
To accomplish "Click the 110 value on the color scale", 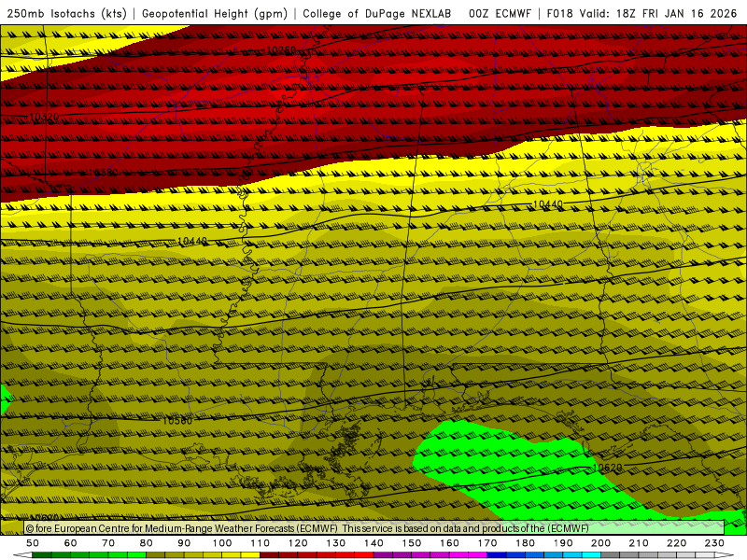I will click(x=261, y=543).
